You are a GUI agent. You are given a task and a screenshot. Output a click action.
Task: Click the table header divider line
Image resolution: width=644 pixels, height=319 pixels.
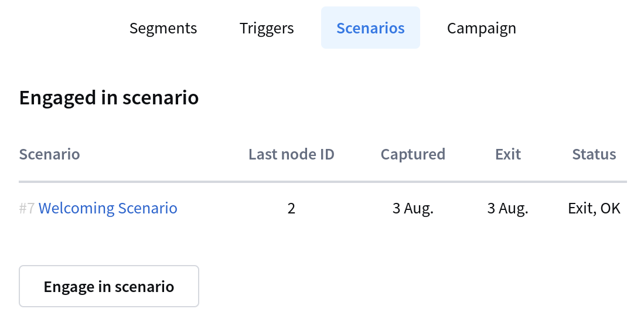(x=323, y=181)
